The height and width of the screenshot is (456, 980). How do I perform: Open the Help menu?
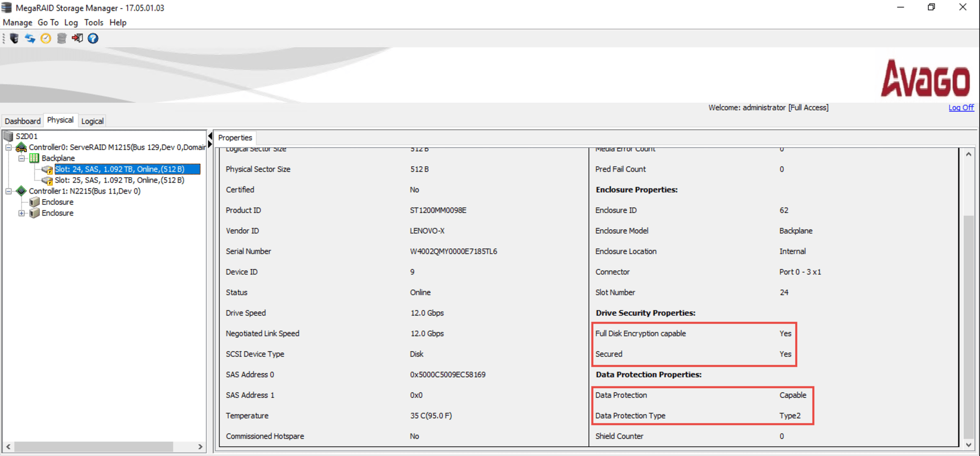tap(118, 22)
